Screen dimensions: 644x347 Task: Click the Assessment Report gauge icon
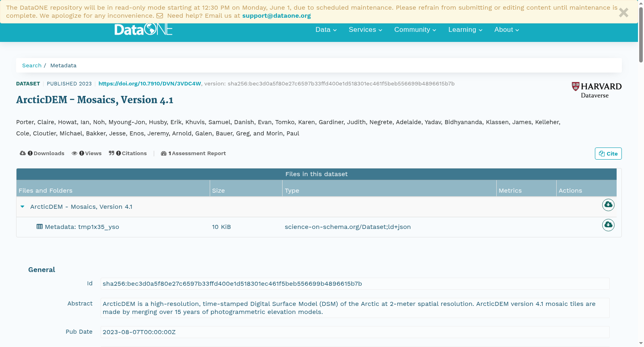click(164, 154)
